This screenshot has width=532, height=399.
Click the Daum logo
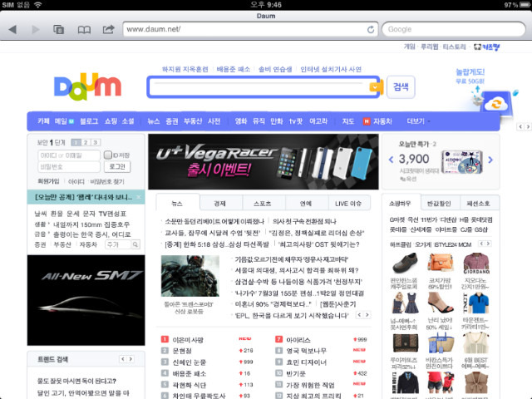pyautogui.click(x=87, y=86)
